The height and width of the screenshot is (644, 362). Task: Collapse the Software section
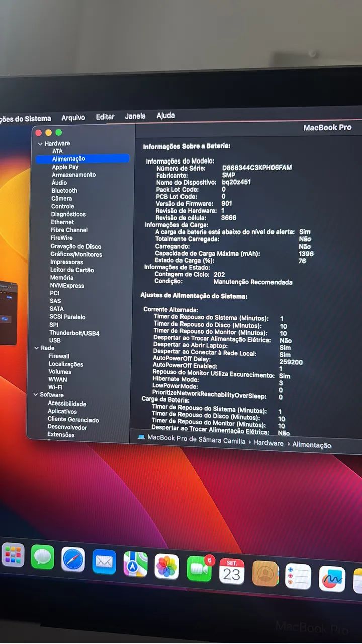[x=36, y=395]
